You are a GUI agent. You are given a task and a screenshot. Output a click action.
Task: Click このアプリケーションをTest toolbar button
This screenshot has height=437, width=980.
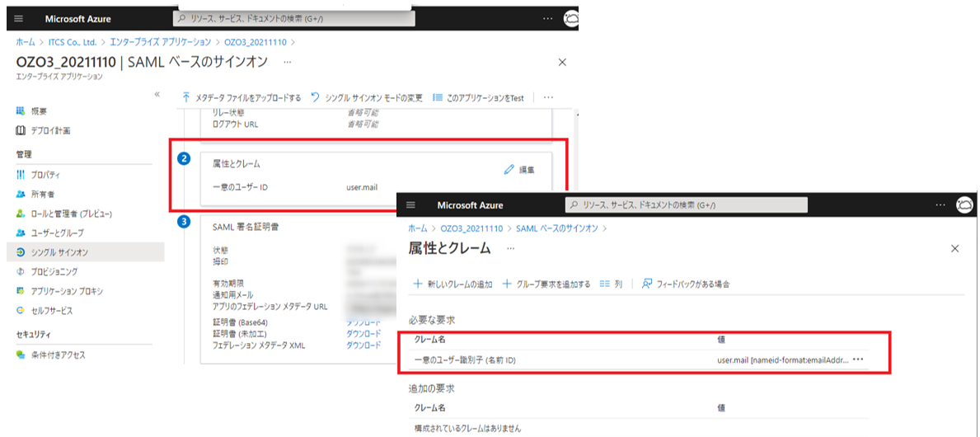click(x=477, y=97)
